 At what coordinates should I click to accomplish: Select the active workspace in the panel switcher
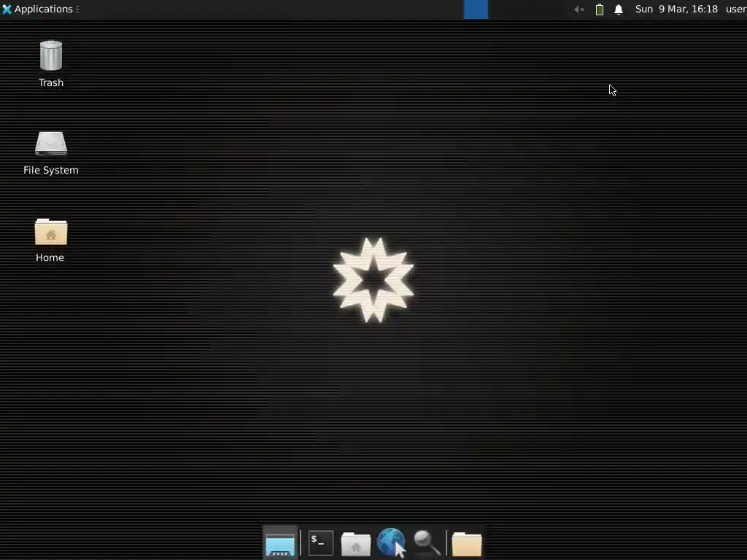click(475, 9)
